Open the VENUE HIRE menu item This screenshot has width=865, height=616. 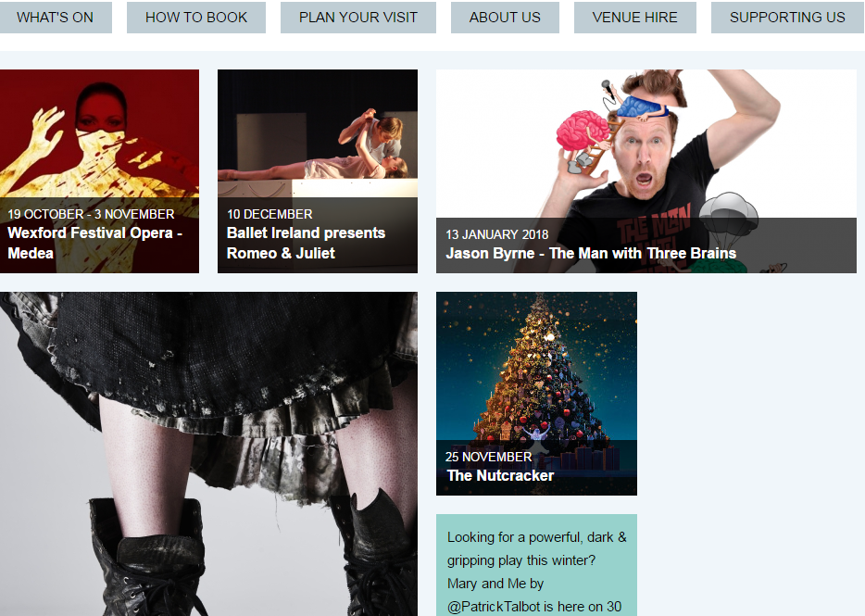click(x=635, y=17)
